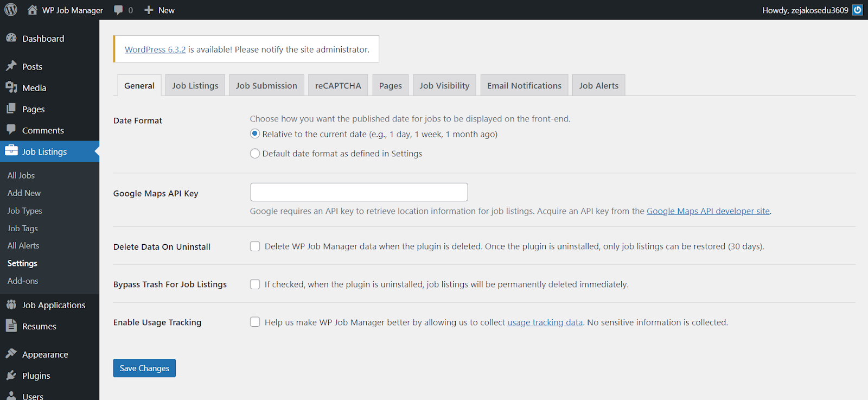Click the home icon beside WP Job Manager
This screenshot has width=868, height=400.
coord(33,10)
